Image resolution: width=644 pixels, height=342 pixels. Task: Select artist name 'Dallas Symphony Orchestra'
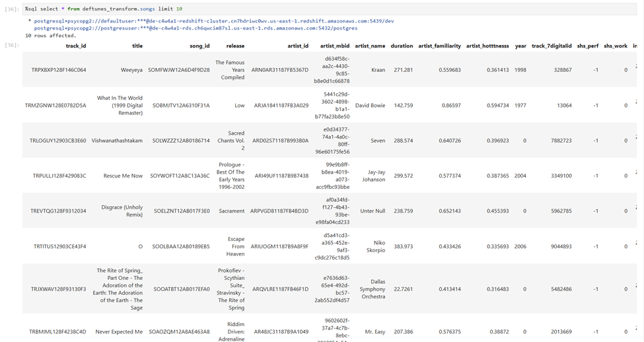coord(373,289)
